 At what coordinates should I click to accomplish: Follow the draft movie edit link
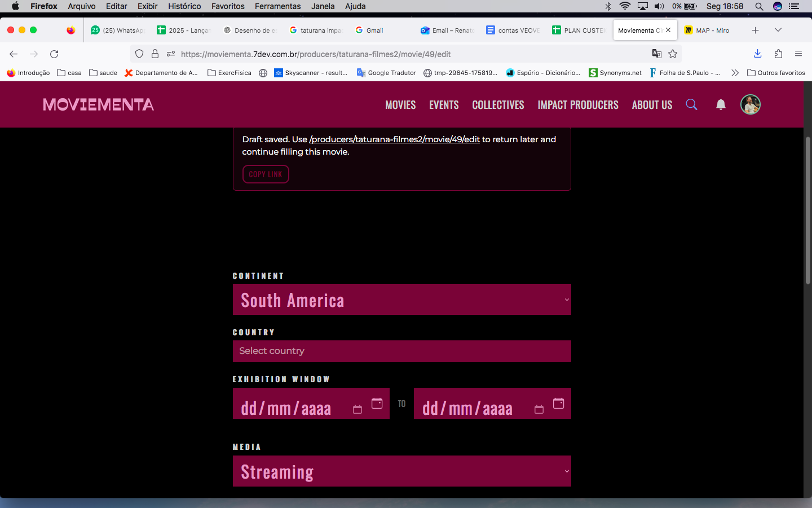tap(394, 139)
